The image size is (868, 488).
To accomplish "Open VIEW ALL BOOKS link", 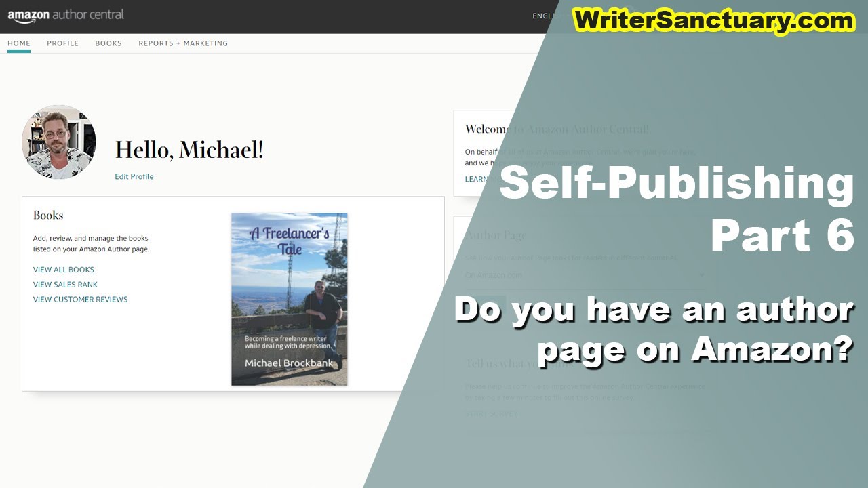I will tap(64, 270).
